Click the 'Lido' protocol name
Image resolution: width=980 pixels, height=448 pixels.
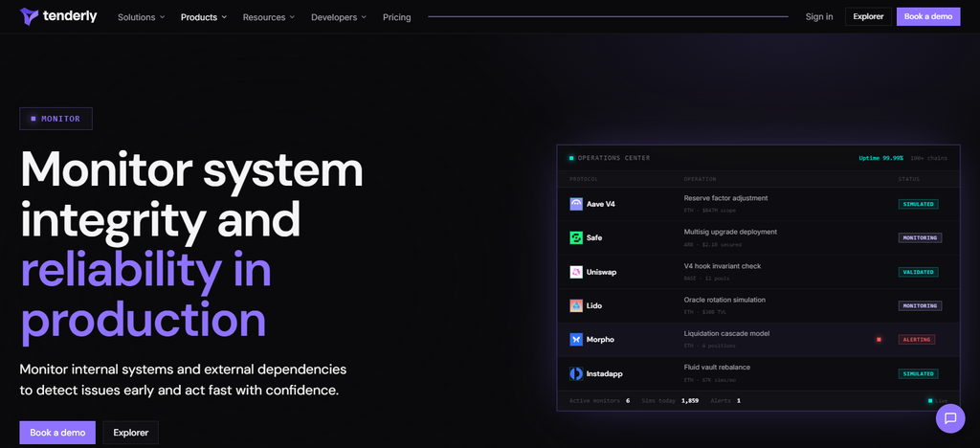tap(594, 305)
